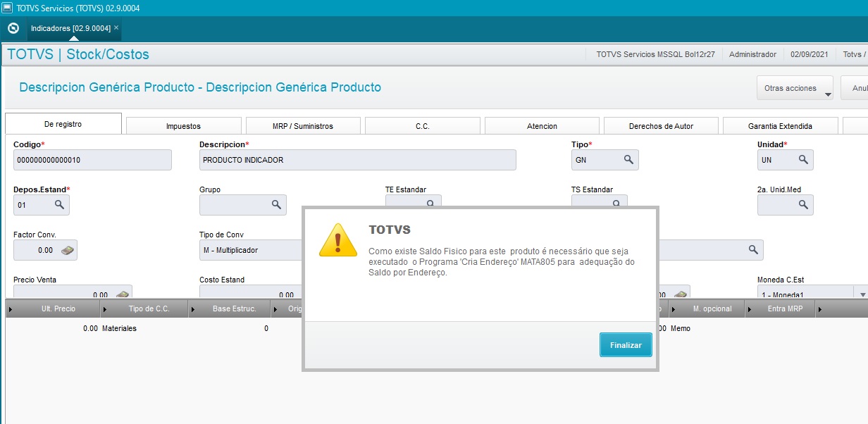Image resolution: width=868 pixels, height=424 pixels.
Task: Click the Entra MRP column header
Action: coord(785,308)
